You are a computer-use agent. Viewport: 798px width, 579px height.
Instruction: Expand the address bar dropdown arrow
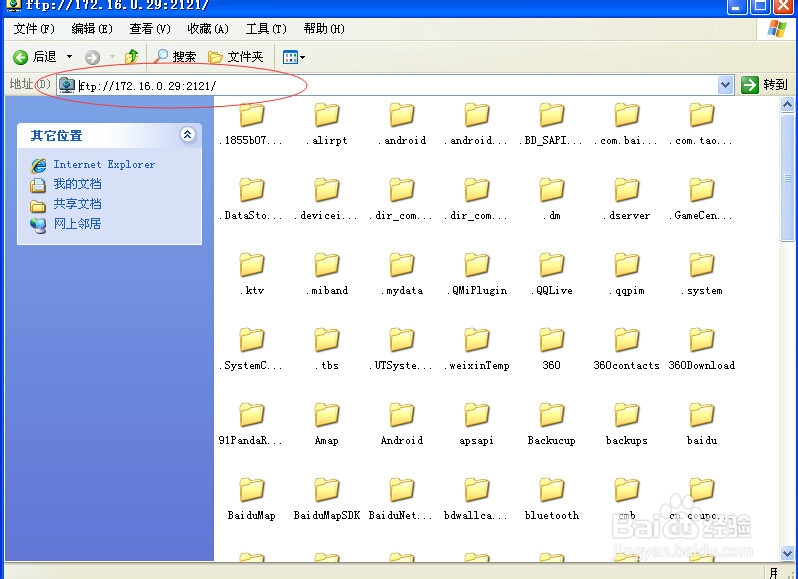click(x=726, y=85)
